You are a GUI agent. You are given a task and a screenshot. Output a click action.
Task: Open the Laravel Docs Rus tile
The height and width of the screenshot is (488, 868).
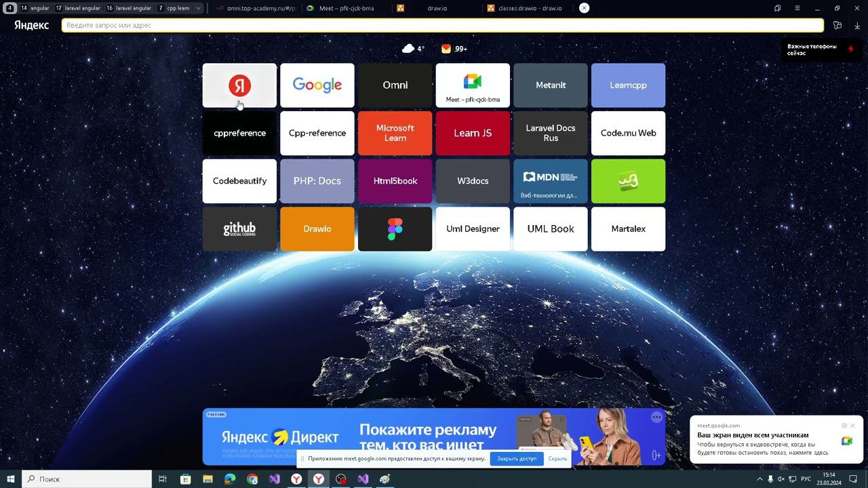pyautogui.click(x=551, y=134)
